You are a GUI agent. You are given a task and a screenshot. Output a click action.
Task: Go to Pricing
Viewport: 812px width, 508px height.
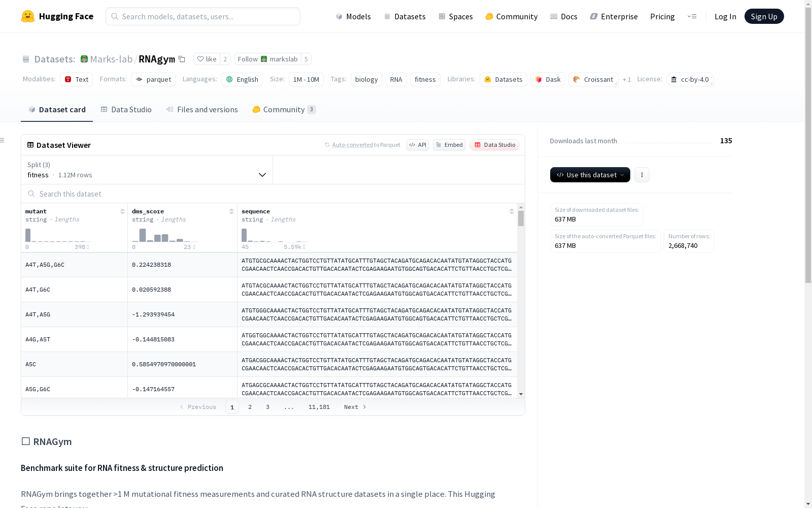pos(662,16)
